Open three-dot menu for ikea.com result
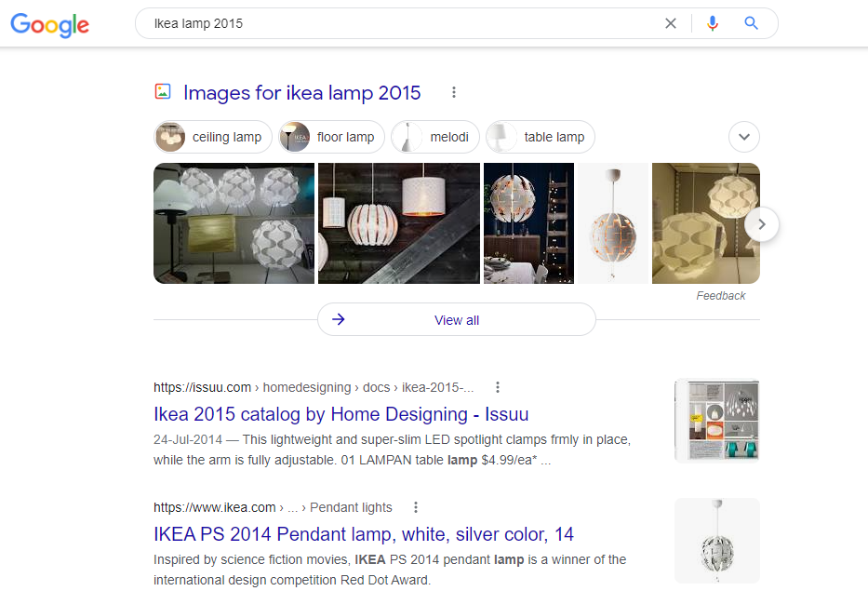 416,507
